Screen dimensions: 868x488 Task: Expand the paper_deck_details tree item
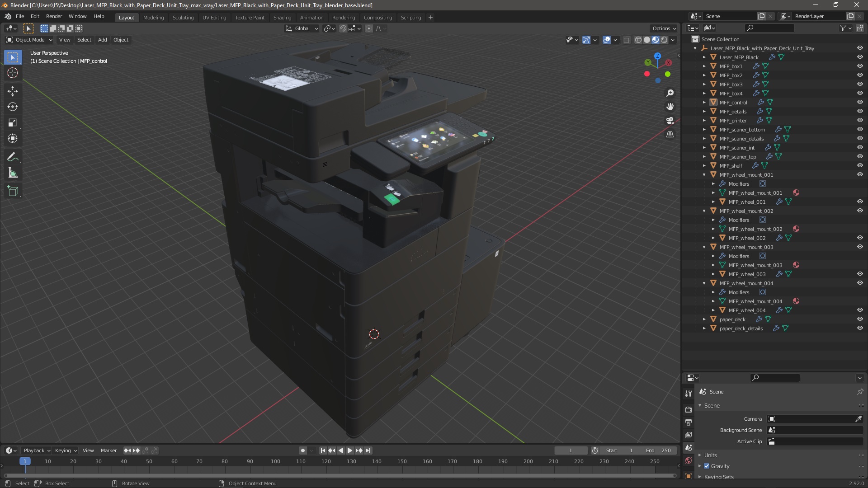(704, 328)
